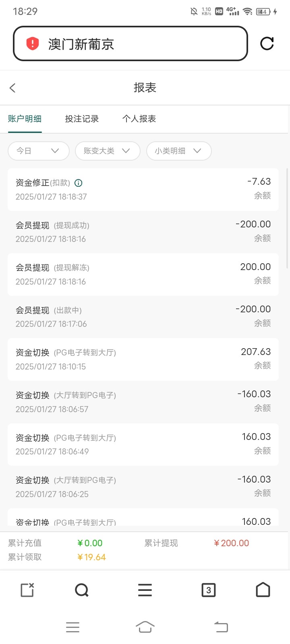Open the browser search icon

click(82, 590)
